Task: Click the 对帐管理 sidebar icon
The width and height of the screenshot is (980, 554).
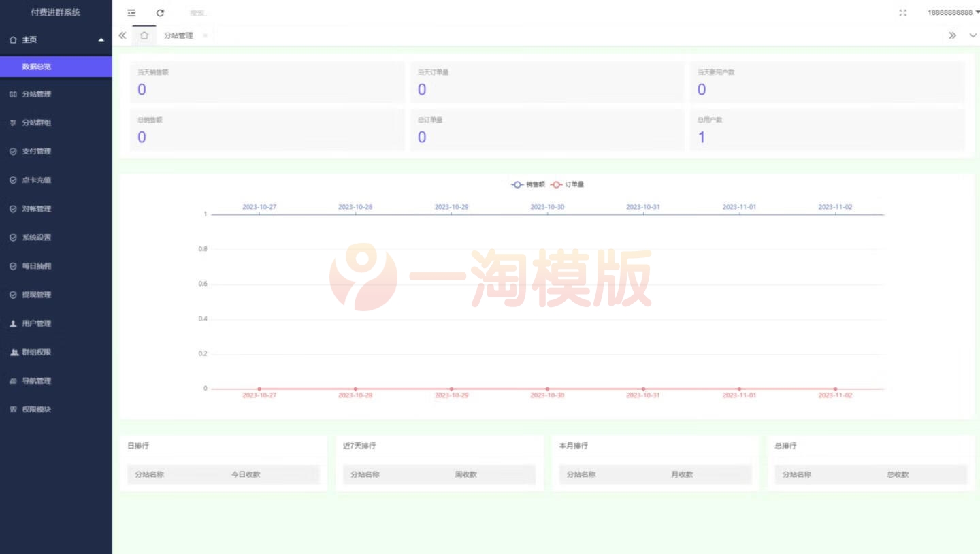Action: (x=13, y=209)
